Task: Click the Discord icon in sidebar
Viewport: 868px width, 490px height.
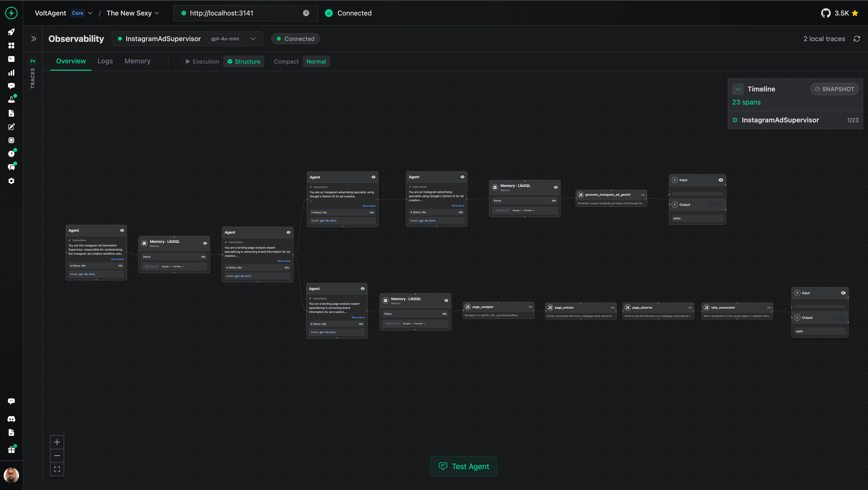Action: 11,419
